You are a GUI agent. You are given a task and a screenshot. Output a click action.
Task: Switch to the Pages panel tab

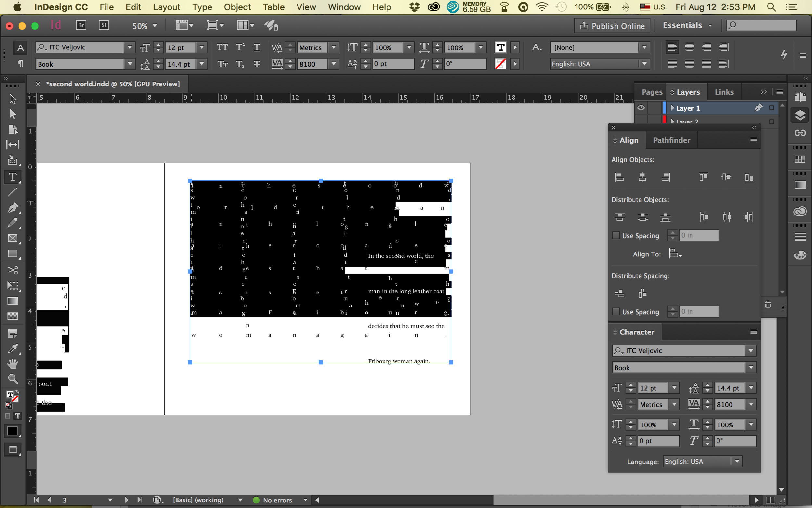652,92
